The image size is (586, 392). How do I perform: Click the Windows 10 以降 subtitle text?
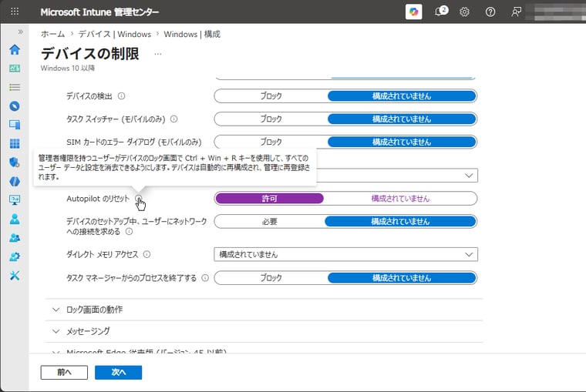coord(68,69)
